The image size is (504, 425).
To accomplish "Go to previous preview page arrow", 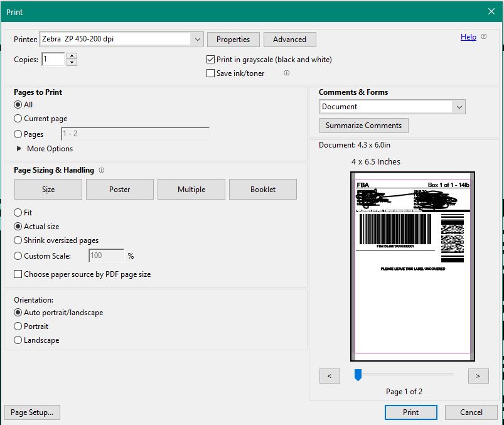I will coord(330,376).
